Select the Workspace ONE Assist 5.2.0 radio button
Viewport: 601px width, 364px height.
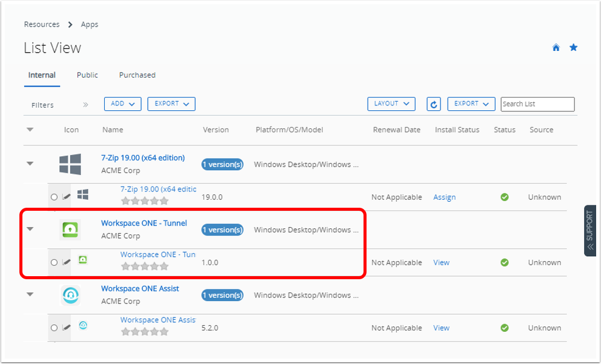point(54,328)
